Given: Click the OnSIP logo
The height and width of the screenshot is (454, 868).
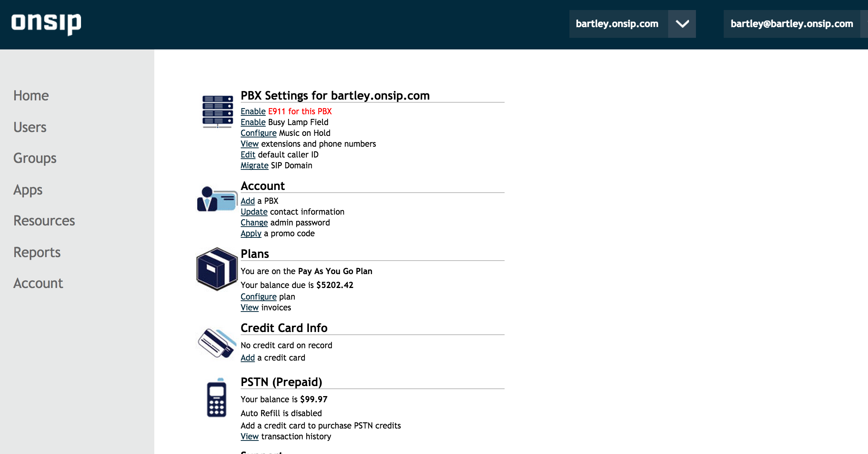Looking at the screenshot, I should (x=46, y=24).
